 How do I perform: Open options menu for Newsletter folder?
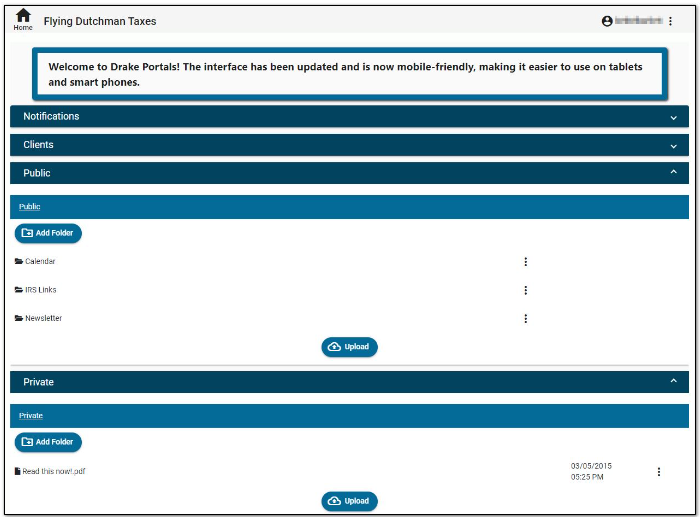tap(525, 319)
